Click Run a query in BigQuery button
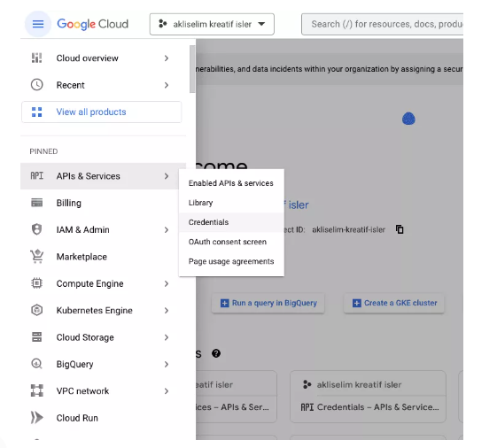497x448 pixels. pyautogui.click(x=268, y=303)
